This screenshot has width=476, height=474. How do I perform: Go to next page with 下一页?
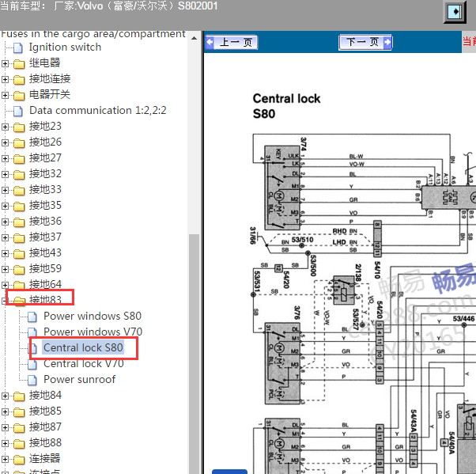point(365,42)
